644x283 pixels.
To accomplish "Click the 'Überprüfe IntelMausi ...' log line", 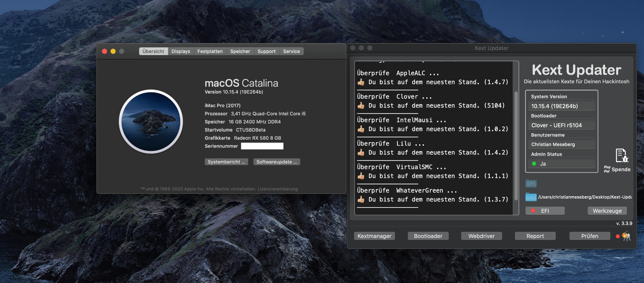I will pyautogui.click(x=402, y=120).
